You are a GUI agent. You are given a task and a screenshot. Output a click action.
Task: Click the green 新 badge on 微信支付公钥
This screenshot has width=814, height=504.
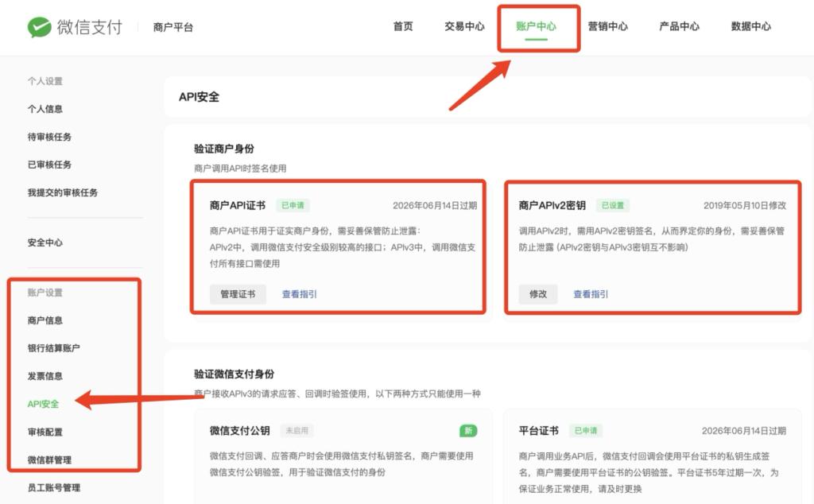click(x=468, y=430)
